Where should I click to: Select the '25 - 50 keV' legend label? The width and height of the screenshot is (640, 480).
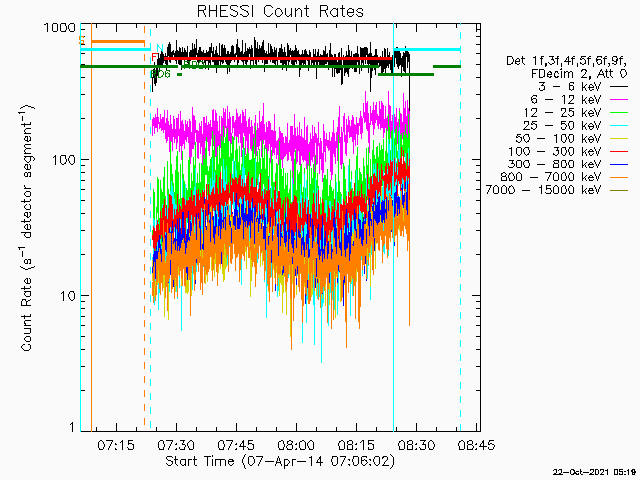tap(562, 125)
